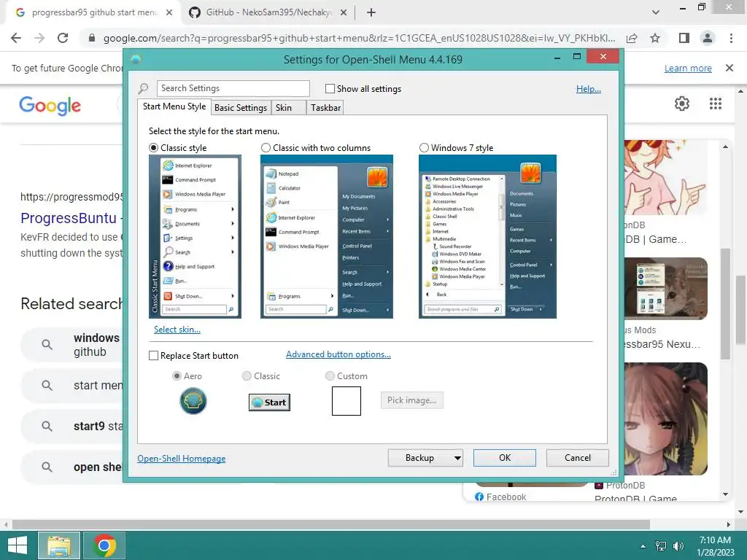Enable Show all settings checkbox

click(330, 88)
